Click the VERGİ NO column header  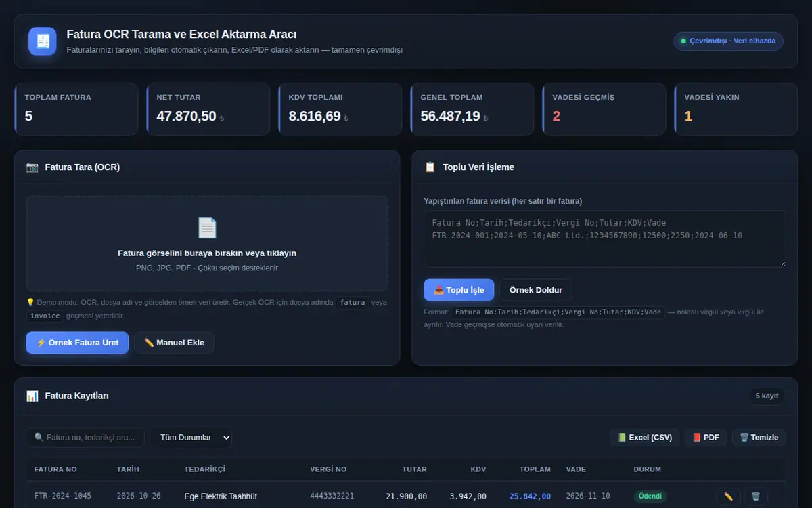(328, 469)
